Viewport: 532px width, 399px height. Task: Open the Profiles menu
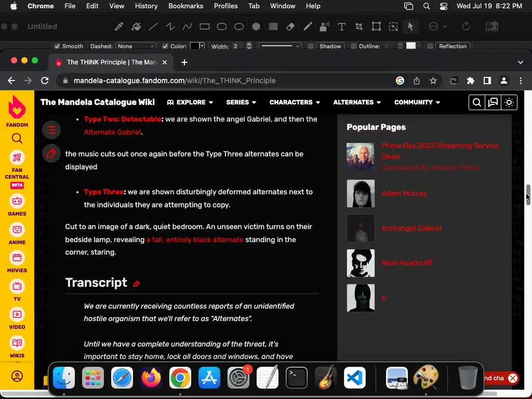click(x=225, y=6)
